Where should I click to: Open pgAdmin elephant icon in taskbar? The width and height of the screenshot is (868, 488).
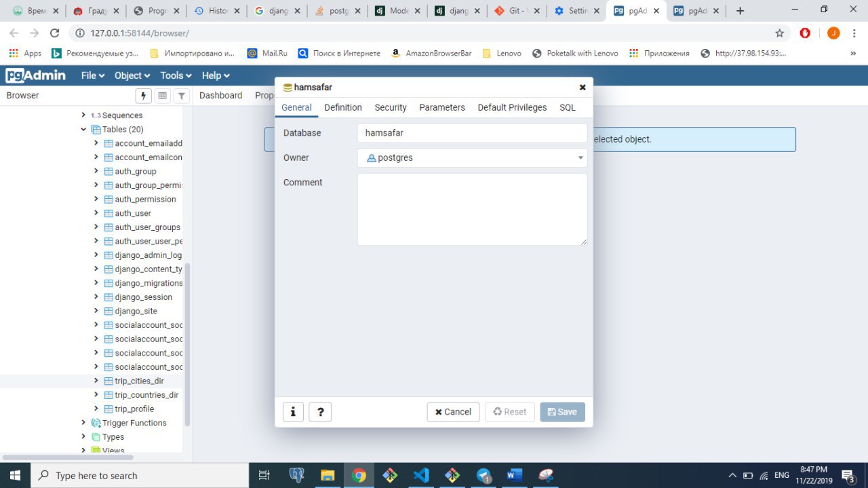coord(296,475)
